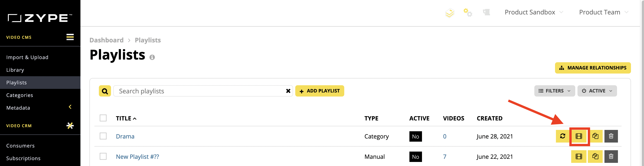Tick the checkbox for Drama playlist

(103, 136)
